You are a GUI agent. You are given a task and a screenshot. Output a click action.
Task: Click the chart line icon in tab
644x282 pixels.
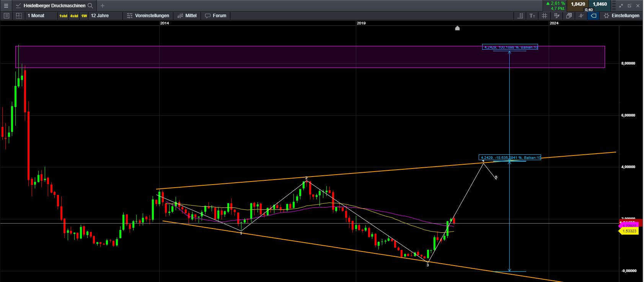(18, 6)
